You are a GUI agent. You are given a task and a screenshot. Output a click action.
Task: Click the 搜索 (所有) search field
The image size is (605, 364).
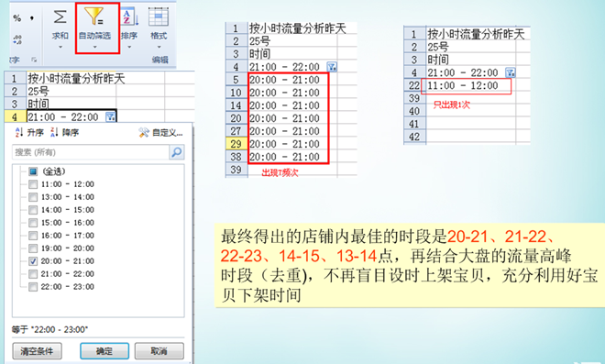point(91,152)
